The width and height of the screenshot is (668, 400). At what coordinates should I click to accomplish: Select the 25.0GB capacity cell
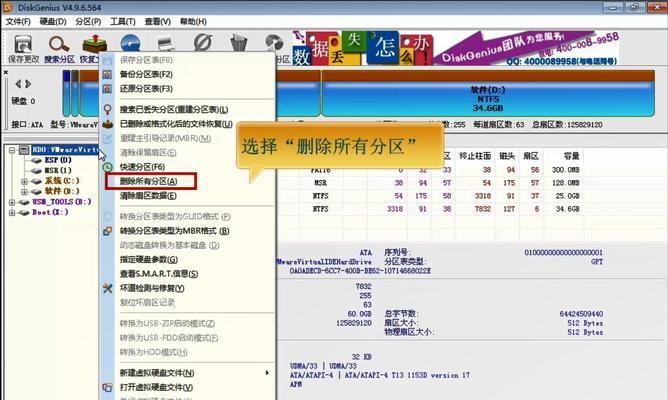coord(567,196)
